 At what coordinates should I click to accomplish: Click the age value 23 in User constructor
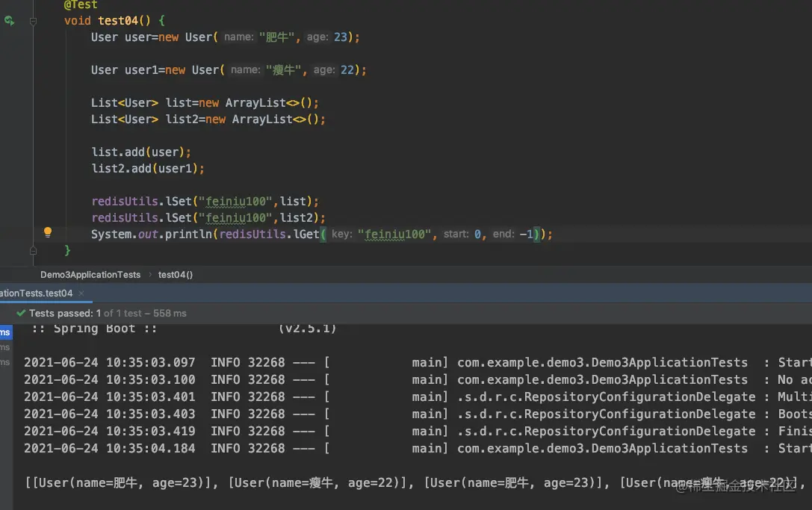(340, 37)
